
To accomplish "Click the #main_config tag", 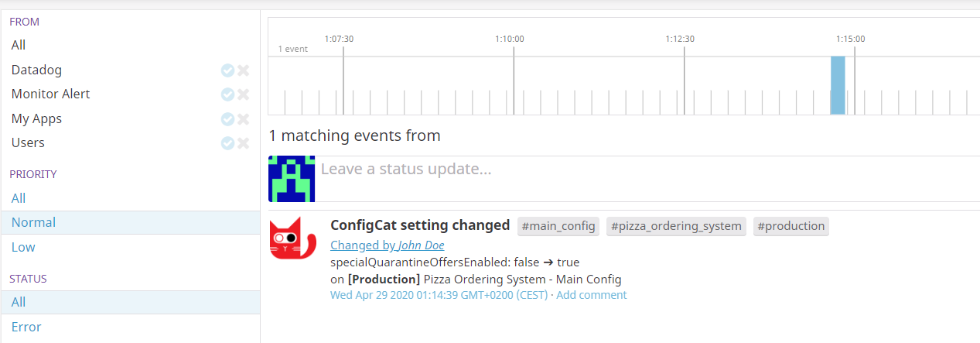I will (x=558, y=226).
